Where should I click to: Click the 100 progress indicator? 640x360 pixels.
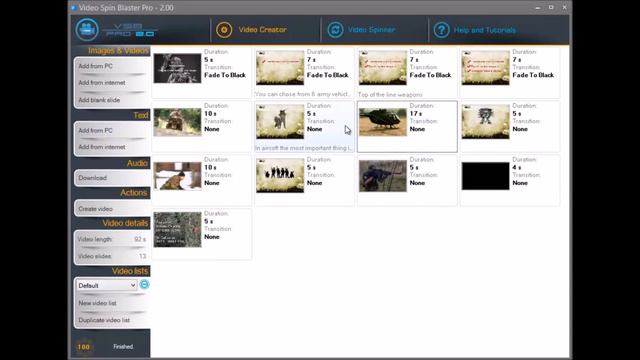tap(83, 347)
